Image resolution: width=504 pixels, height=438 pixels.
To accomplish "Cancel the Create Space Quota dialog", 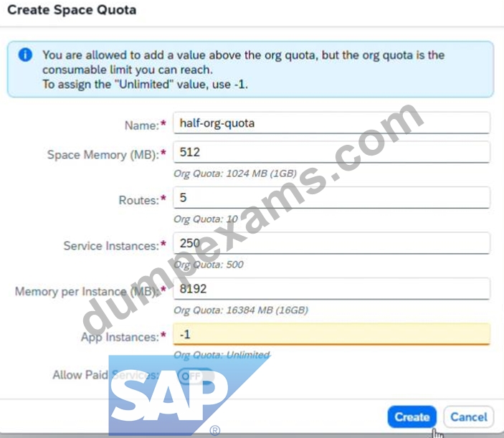I will pos(469,416).
